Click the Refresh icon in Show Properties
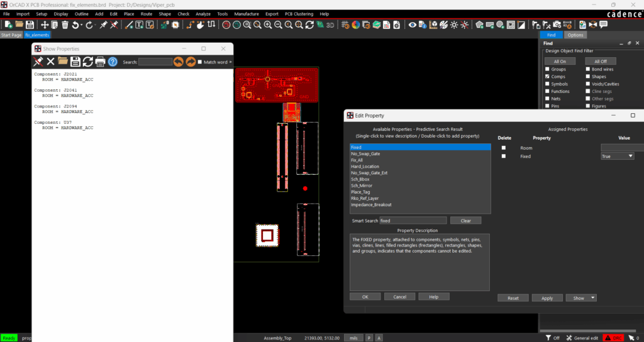 [87, 62]
